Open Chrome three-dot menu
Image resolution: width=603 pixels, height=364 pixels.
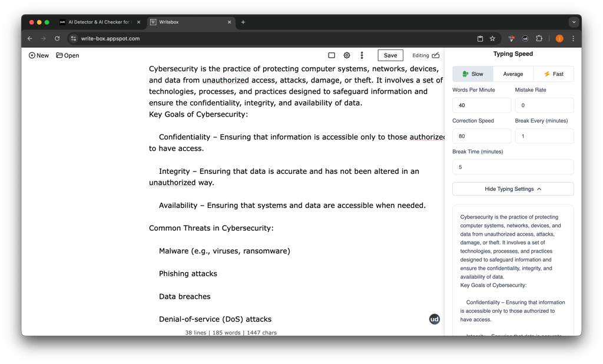[x=573, y=38]
